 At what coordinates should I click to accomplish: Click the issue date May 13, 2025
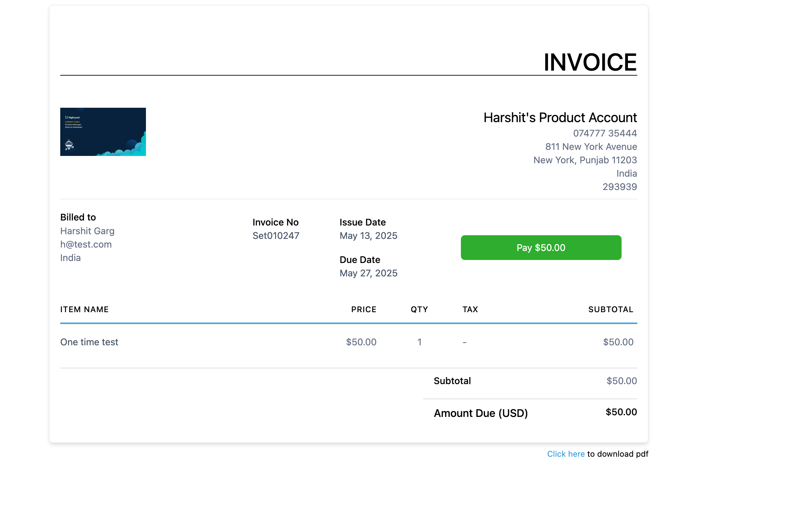click(x=368, y=236)
